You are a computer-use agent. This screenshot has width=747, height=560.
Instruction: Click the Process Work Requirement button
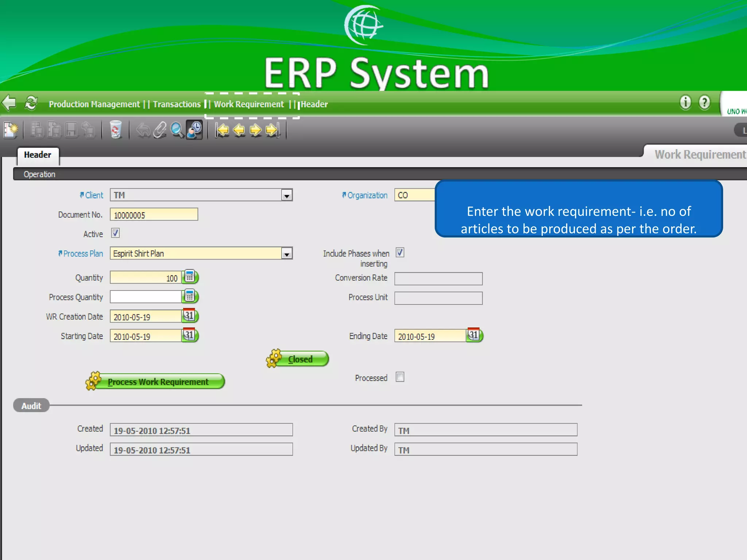[x=158, y=382]
